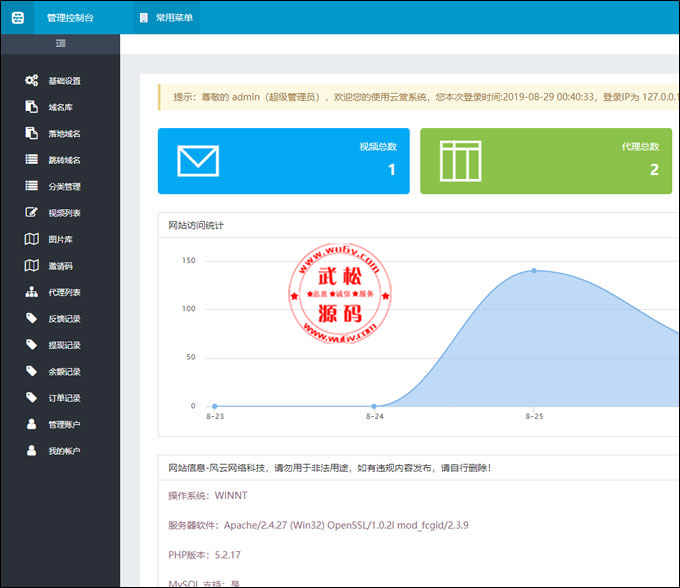Click the envelope icon on blue card
The image size is (680, 588).
(198, 161)
